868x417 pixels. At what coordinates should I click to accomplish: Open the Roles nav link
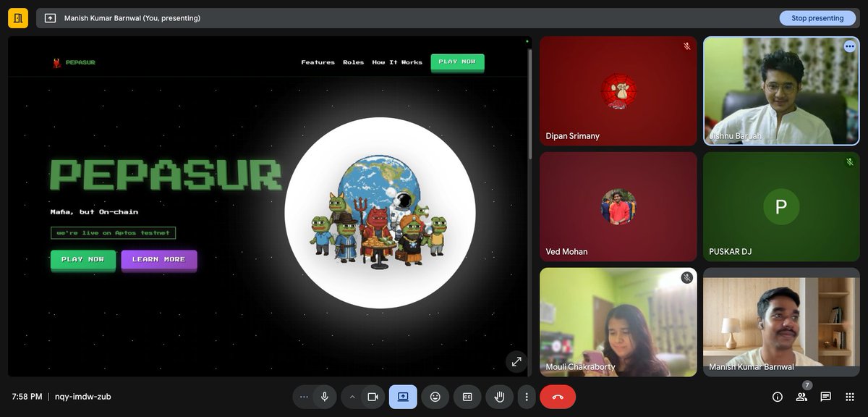354,62
